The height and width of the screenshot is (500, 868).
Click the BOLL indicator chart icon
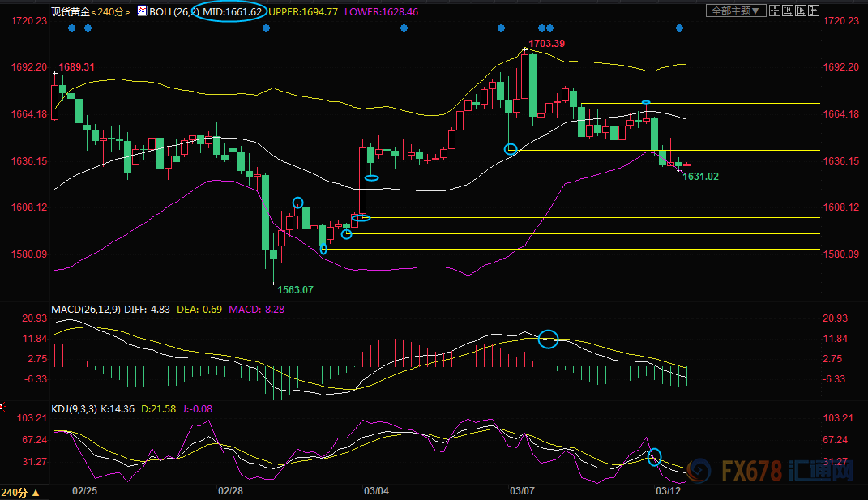(142, 11)
